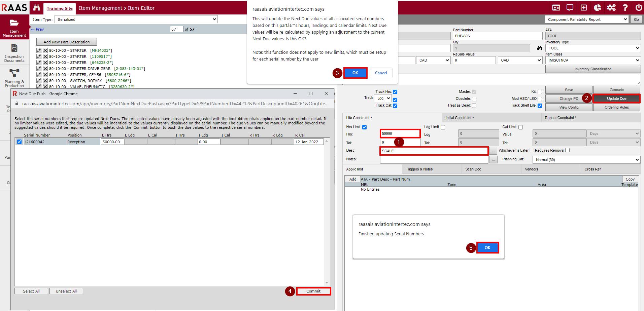The height and width of the screenshot is (311, 644).
Task: Uncheck serial number 121600042 checkbox
Action: tap(20, 142)
